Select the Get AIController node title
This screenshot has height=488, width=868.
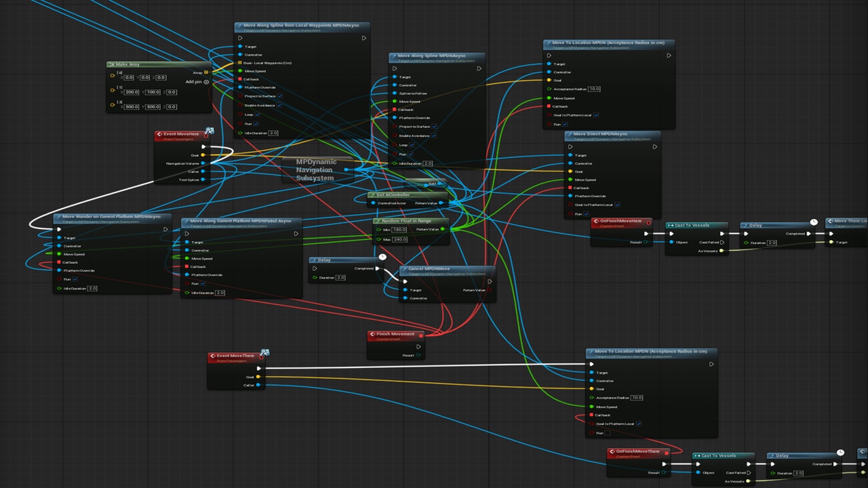(x=395, y=195)
